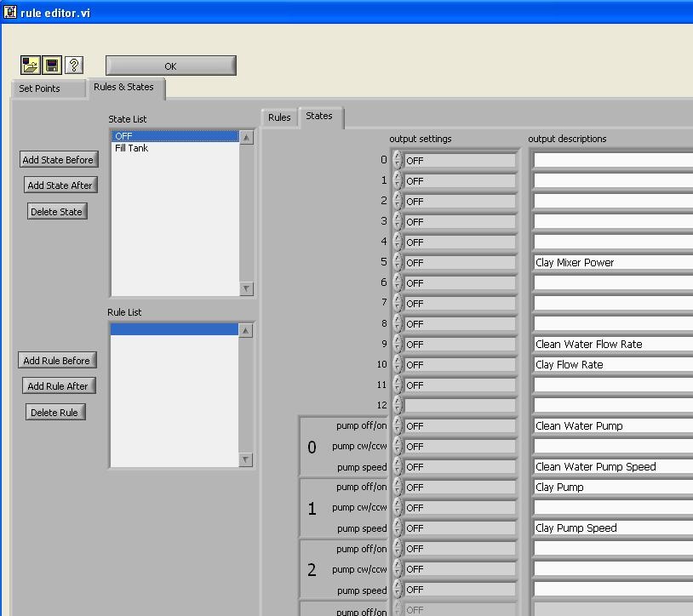693x616 pixels.
Task: Click the Clean Water Pump description field
Action: coord(613,425)
